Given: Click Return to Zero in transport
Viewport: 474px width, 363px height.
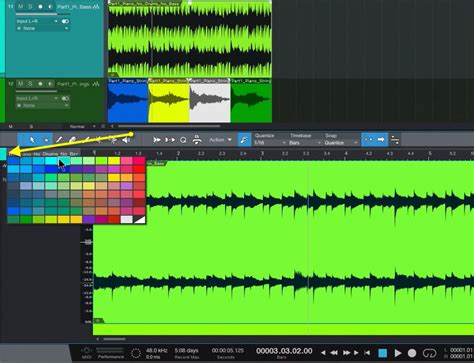Looking at the screenshot, I should coord(367,353).
